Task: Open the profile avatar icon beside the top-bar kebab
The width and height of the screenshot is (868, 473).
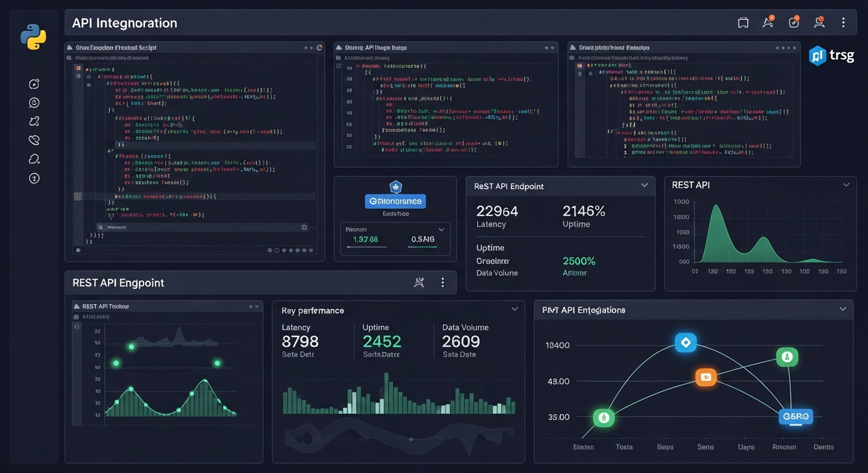Action: pos(819,22)
